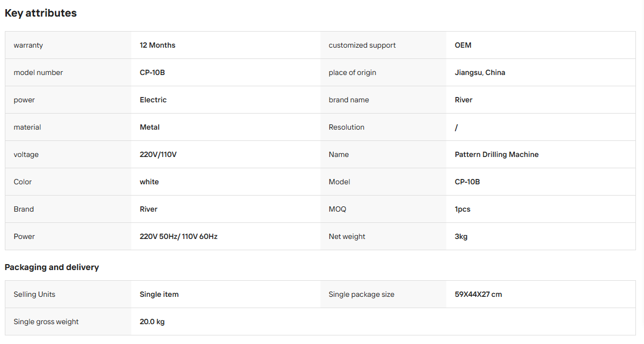Click the Net weight value 3kg
The height and width of the screenshot is (344, 644).
[461, 236]
